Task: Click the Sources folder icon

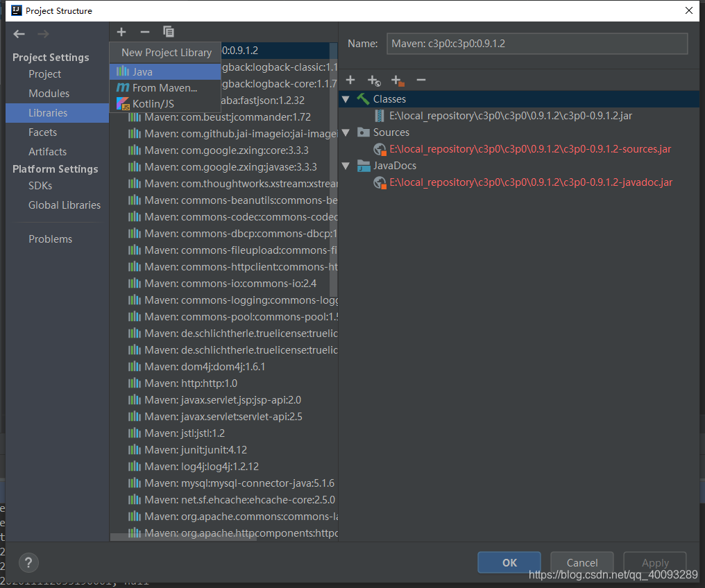Action: (364, 132)
